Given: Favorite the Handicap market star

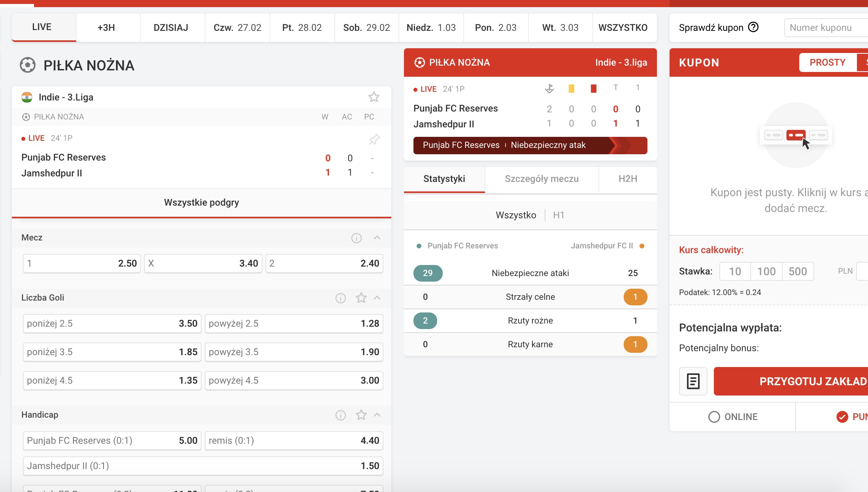Looking at the screenshot, I should point(361,415).
